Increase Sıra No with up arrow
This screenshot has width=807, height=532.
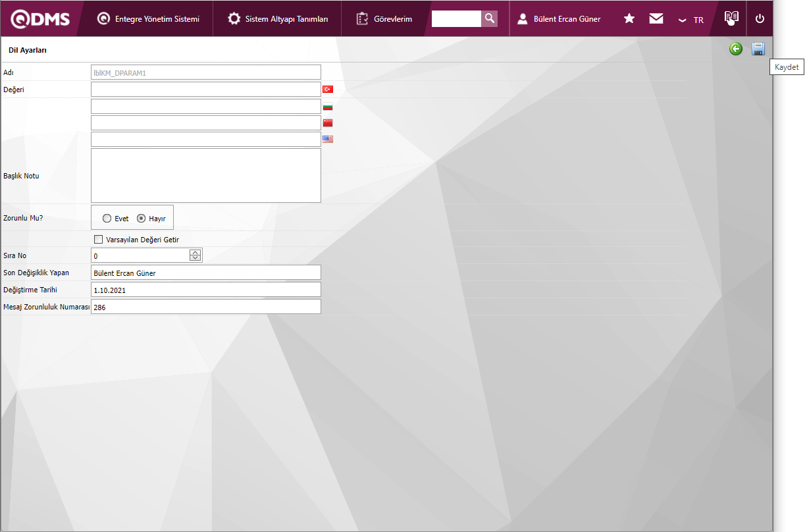(x=195, y=252)
